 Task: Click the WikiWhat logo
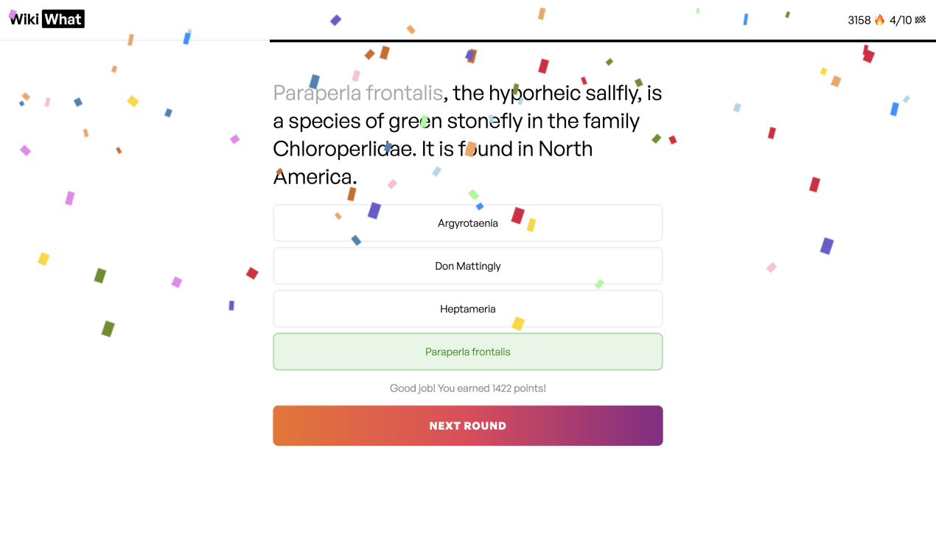pos(46,18)
